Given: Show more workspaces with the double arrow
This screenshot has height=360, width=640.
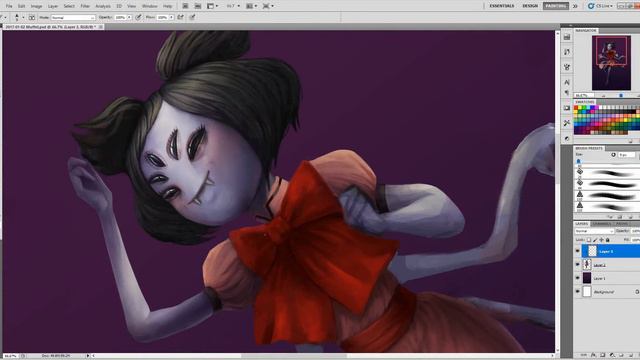Looking at the screenshot, I should pos(575,6).
